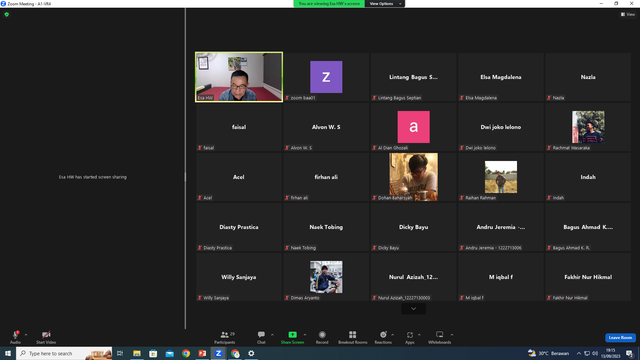640x360 pixels.
Task: Open Zoom Apps
Action: (x=410, y=337)
